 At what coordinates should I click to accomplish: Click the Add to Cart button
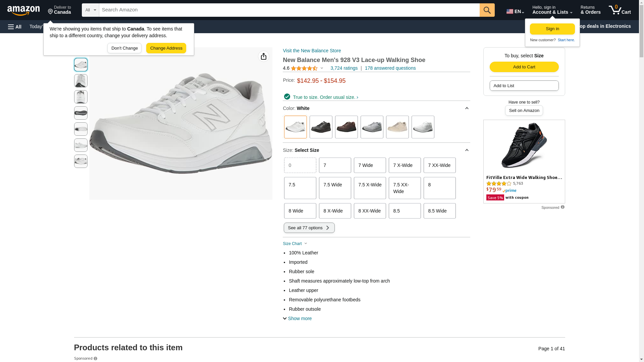click(x=524, y=67)
